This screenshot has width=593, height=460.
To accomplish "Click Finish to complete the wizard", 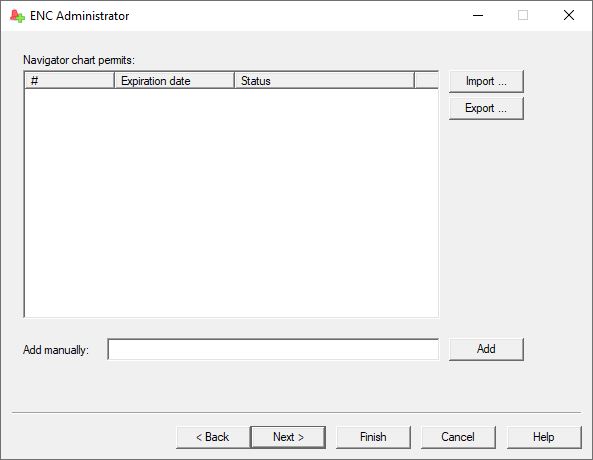I will (x=373, y=437).
